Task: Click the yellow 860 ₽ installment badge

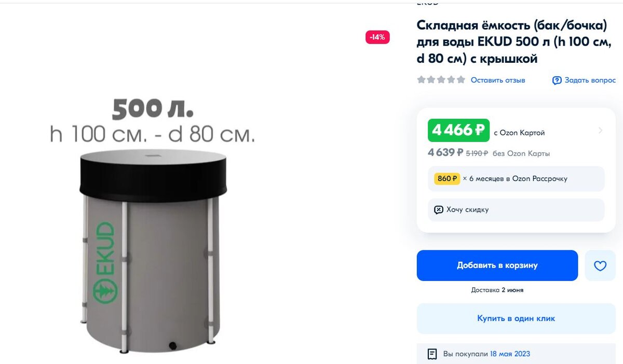Action: pyautogui.click(x=446, y=178)
